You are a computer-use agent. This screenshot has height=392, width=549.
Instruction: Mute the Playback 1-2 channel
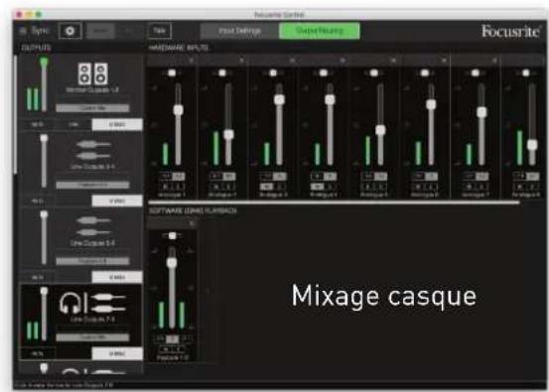pos(166,349)
